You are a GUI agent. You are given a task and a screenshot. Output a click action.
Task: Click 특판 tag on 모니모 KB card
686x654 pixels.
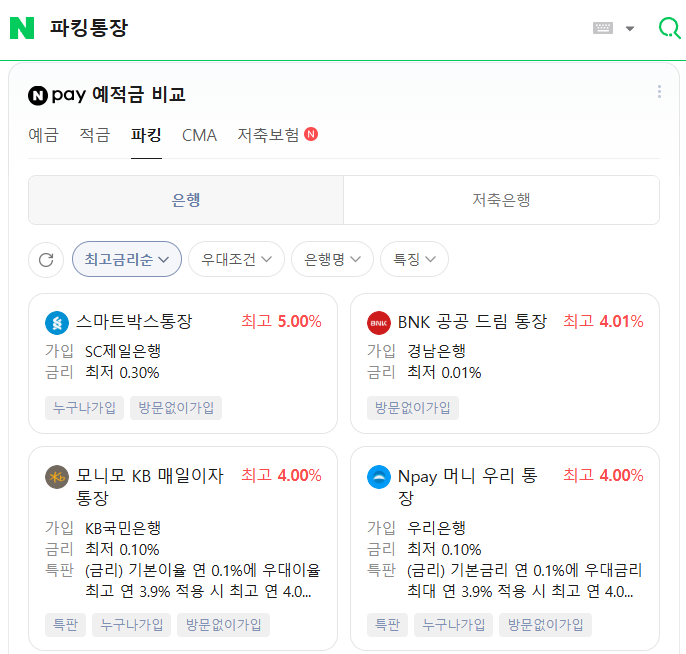pos(65,625)
